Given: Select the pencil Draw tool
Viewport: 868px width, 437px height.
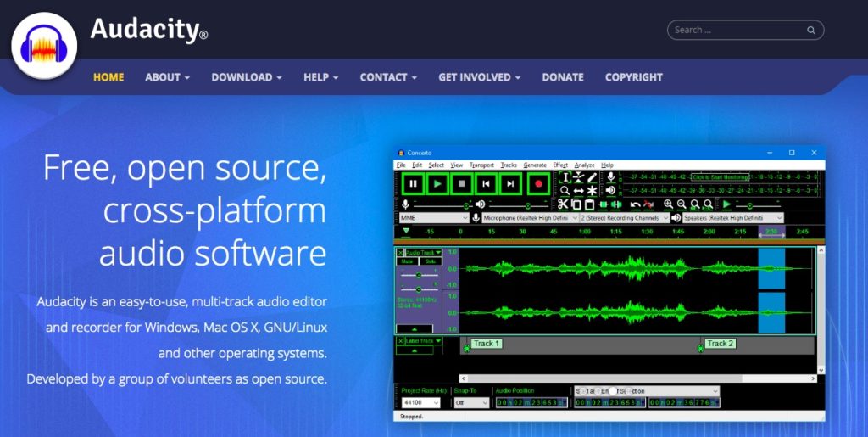Looking at the screenshot, I should coord(593,177).
